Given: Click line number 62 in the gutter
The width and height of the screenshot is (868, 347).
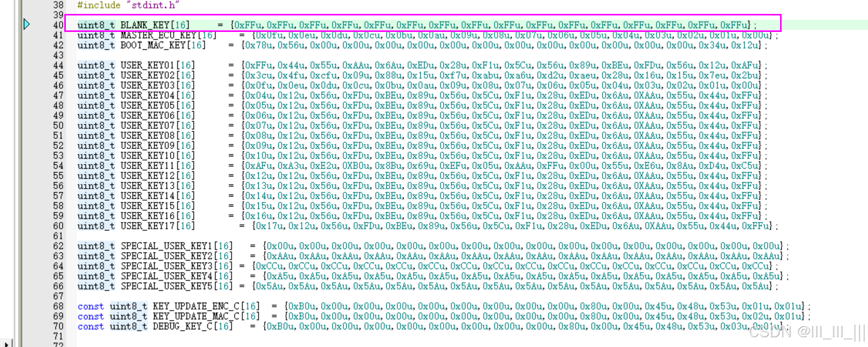Looking at the screenshot, I should pyautogui.click(x=58, y=246).
